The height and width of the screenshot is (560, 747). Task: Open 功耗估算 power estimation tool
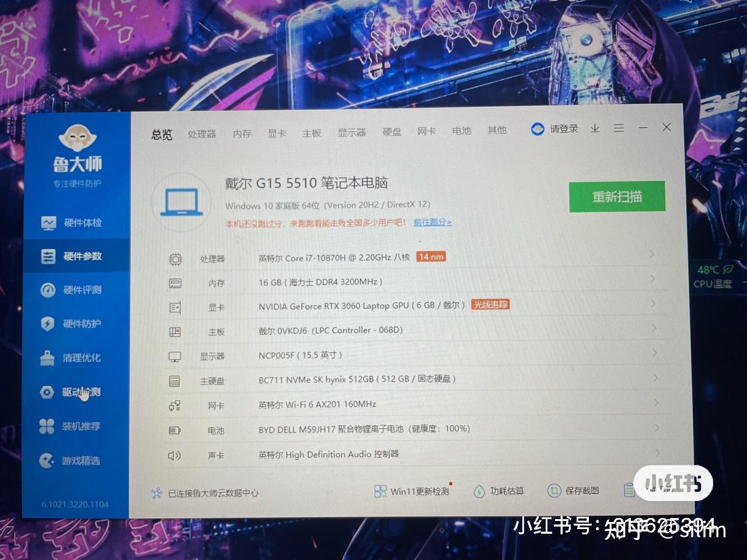coord(501,491)
